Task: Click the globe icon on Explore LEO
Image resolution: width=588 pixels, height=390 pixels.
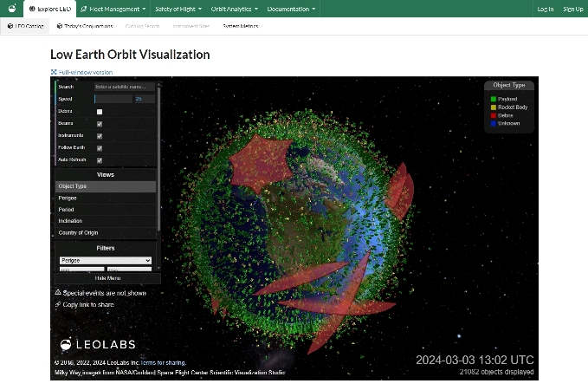Action: 31,9
